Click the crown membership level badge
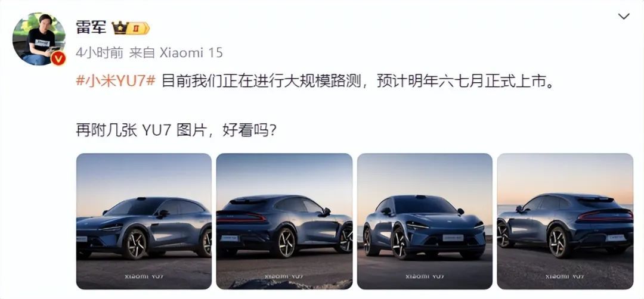 point(131,28)
